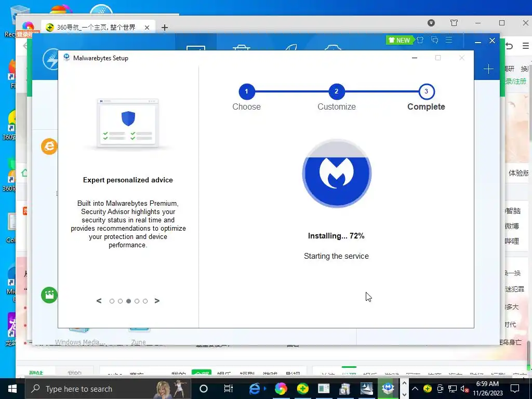Open Internet Explorer from the taskbar
Image resolution: width=532 pixels, height=399 pixels.
255,389
